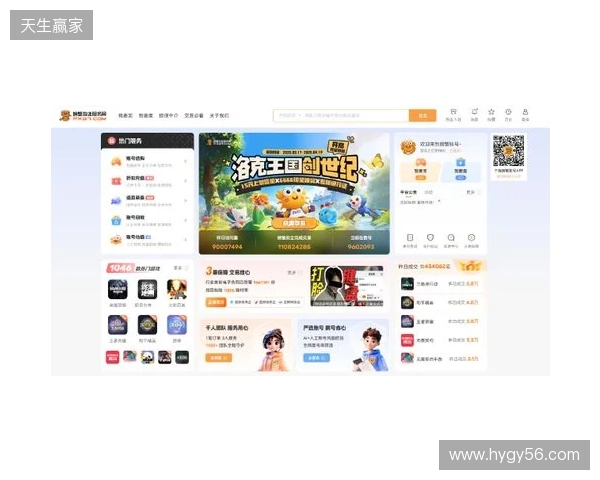Click the red coupon 折扣充值 service icon

pos(116,181)
